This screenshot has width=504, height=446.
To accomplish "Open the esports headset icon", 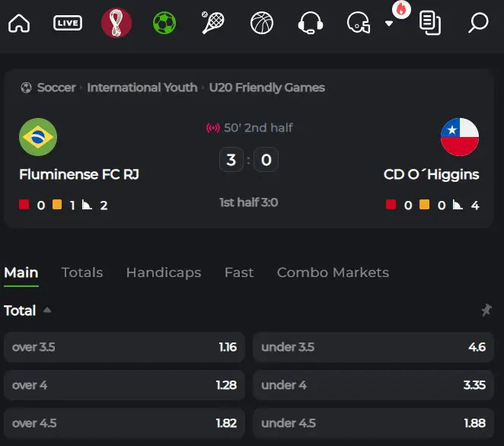I will [x=311, y=23].
